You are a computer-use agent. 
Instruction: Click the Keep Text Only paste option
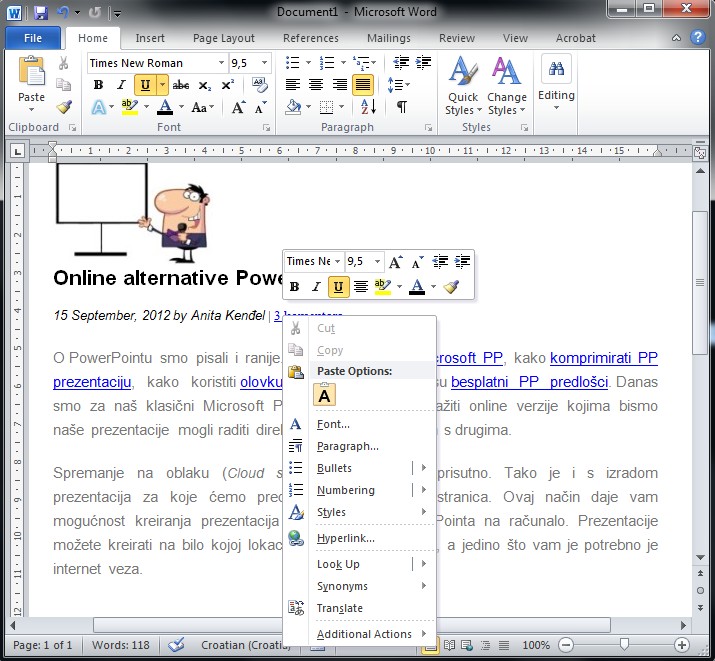[x=326, y=395]
